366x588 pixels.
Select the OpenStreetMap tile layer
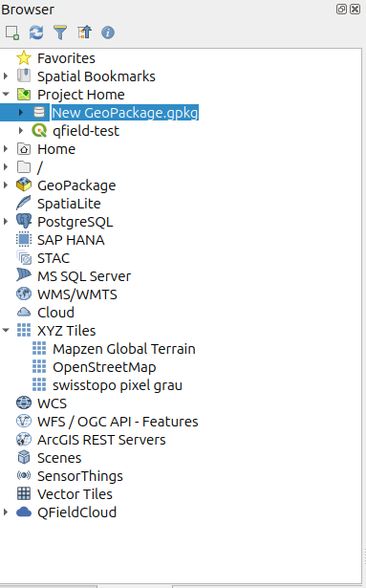tap(104, 367)
